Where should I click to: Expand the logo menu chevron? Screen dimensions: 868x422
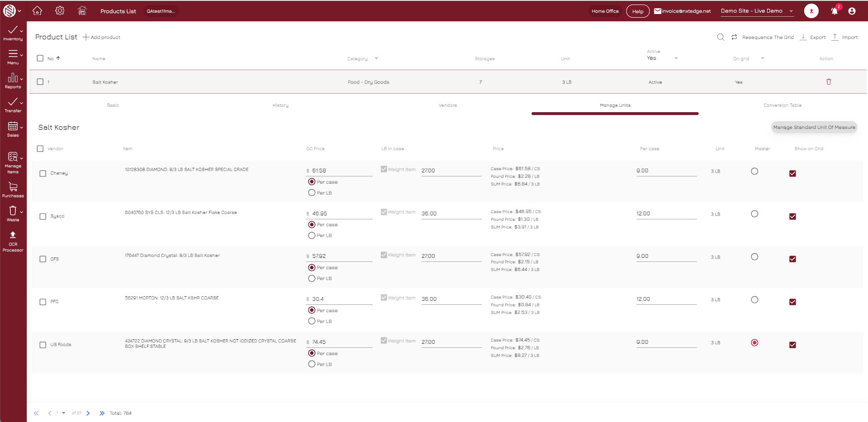[19, 11]
